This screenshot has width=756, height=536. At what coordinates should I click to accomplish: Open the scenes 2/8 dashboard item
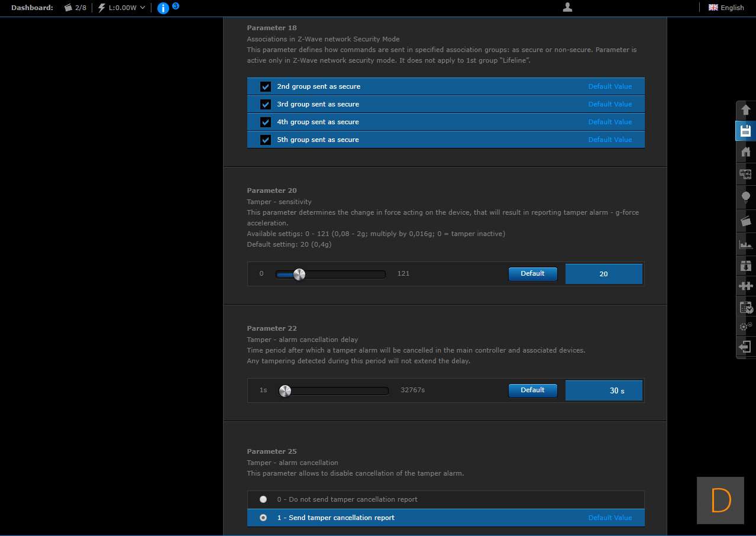pos(75,8)
